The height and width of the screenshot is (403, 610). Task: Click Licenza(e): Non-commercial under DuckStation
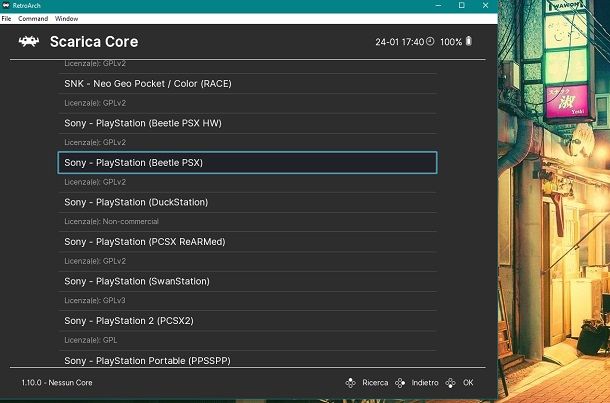tap(111, 221)
